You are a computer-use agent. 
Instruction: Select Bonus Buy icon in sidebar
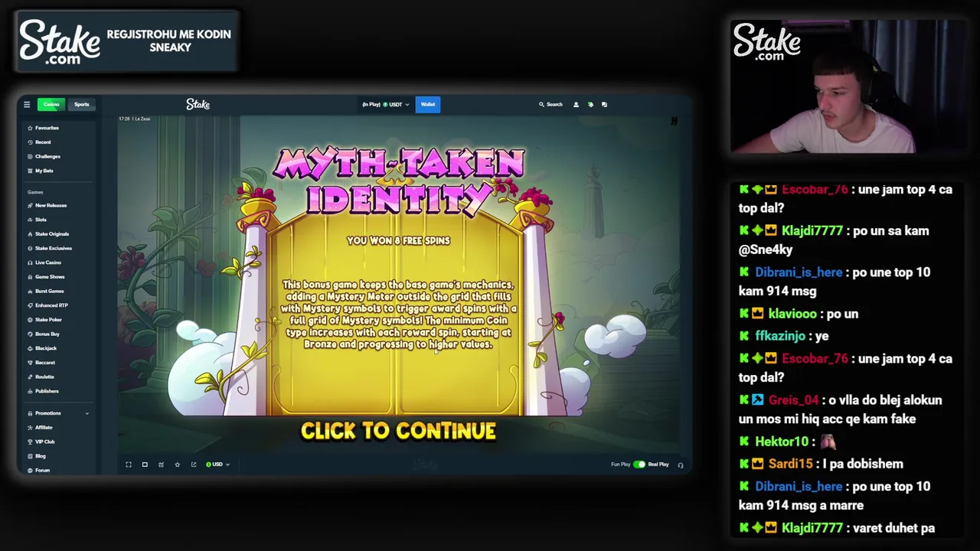(x=30, y=334)
